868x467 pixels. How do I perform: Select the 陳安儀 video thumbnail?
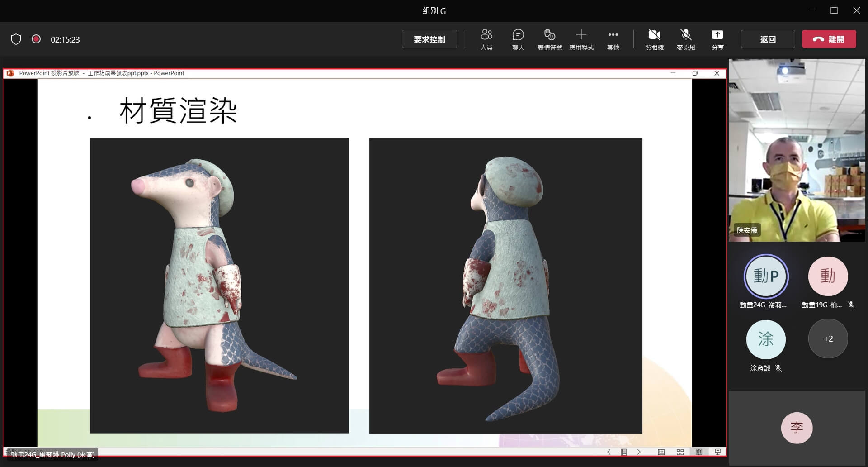click(x=797, y=150)
